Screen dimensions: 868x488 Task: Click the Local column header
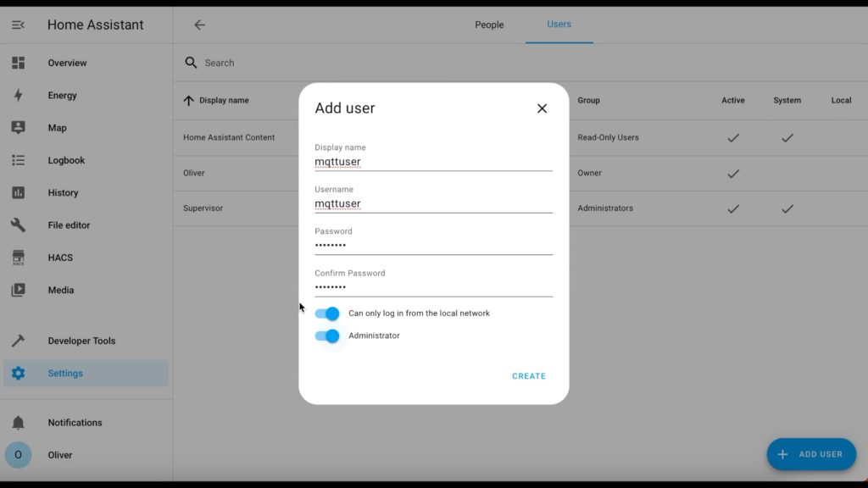(841, 100)
